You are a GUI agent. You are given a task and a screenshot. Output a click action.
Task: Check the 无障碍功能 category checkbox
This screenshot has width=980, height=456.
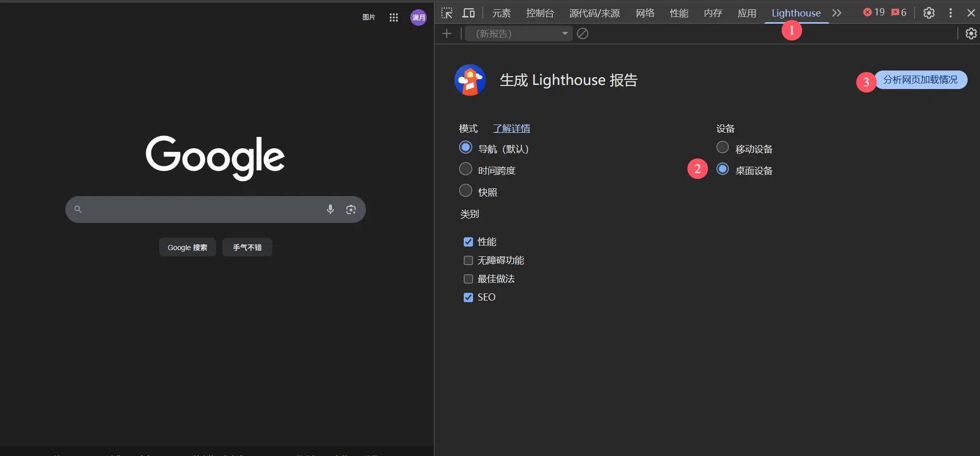(468, 260)
